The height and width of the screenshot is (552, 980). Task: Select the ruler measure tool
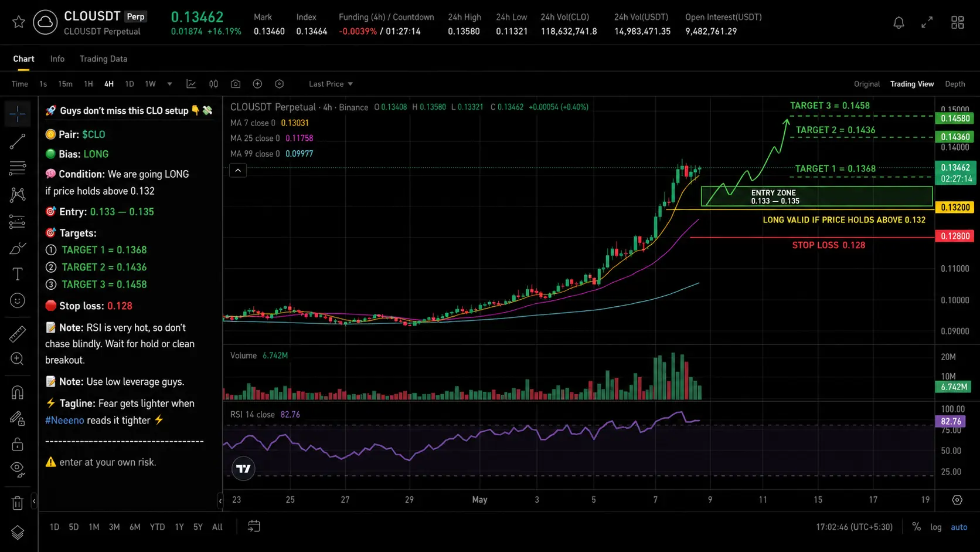click(18, 333)
